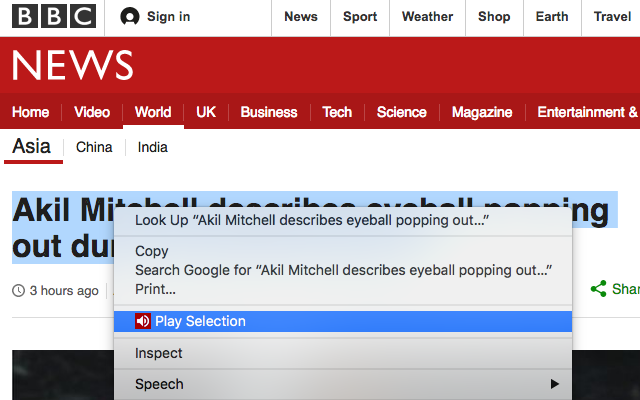This screenshot has height=400, width=640.
Task: Select Search Google for menu entry
Action: click(x=343, y=270)
